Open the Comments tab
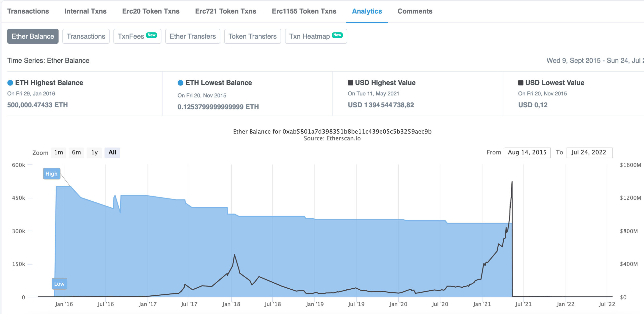The image size is (644, 314). [415, 11]
